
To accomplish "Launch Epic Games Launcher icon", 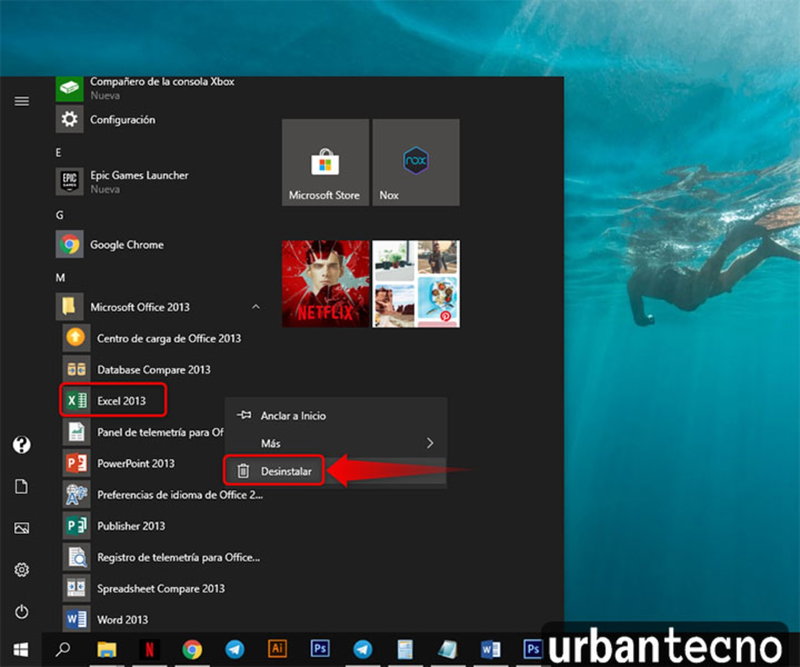I will click(69, 181).
